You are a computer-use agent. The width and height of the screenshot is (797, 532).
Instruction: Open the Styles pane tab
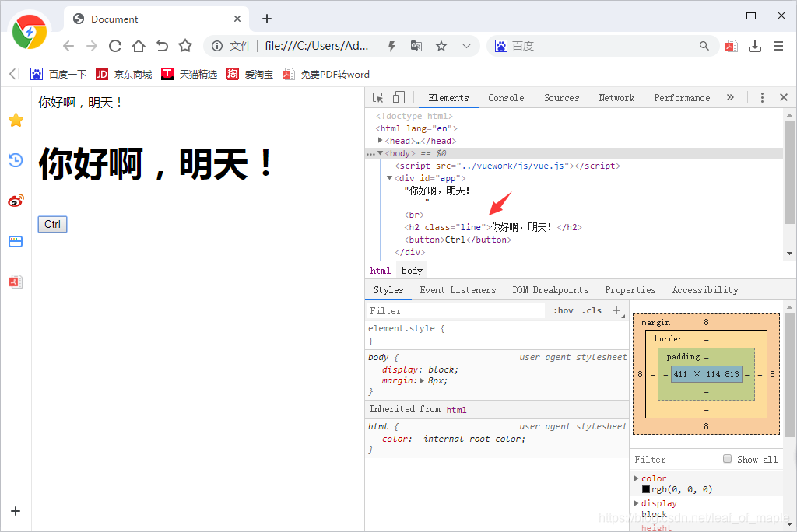tap(388, 290)
